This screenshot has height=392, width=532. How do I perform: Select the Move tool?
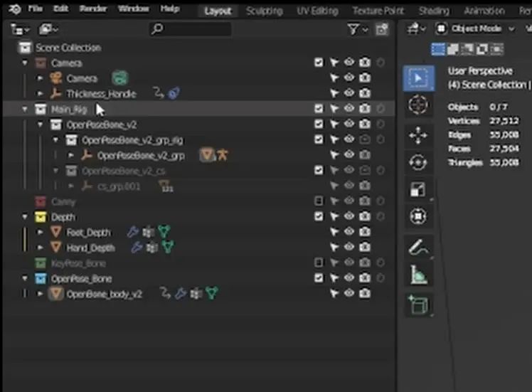pyautogui.click(x=418, y=135)
